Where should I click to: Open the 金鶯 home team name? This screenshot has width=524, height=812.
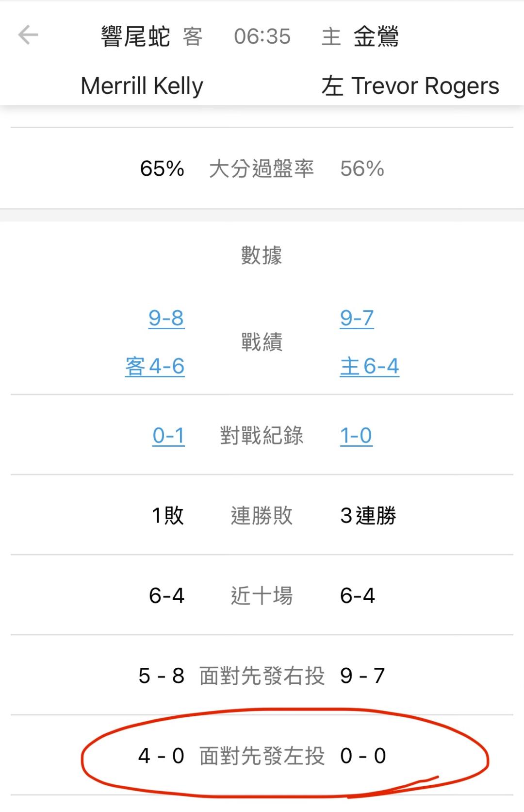click(x=376, y=36)
